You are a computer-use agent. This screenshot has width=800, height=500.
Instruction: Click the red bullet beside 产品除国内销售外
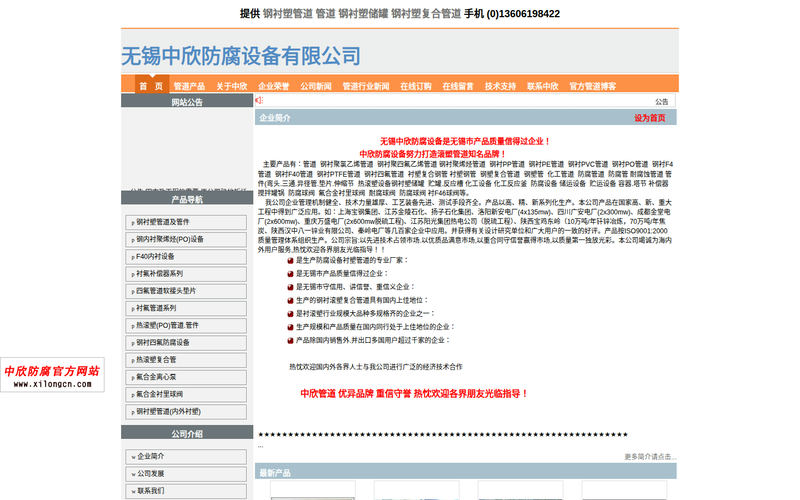(290, 340)
